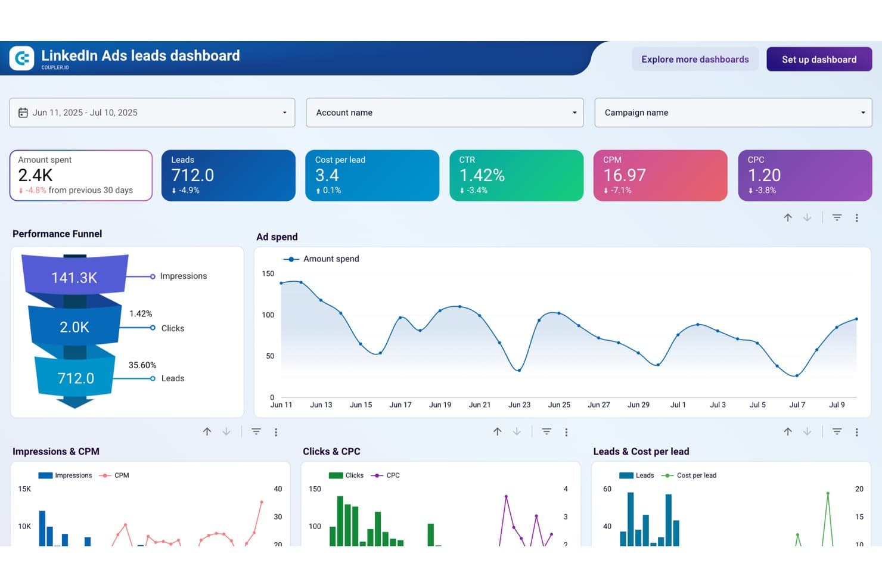Expand the Campaign name dropdown
882x588 pixels.
point(733,113)
